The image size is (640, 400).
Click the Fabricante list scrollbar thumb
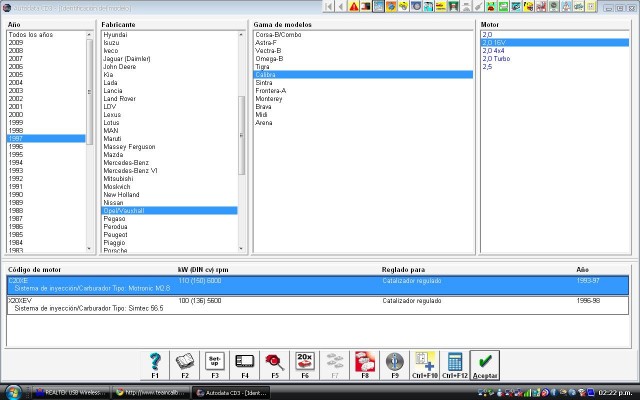tap(241, 135)
